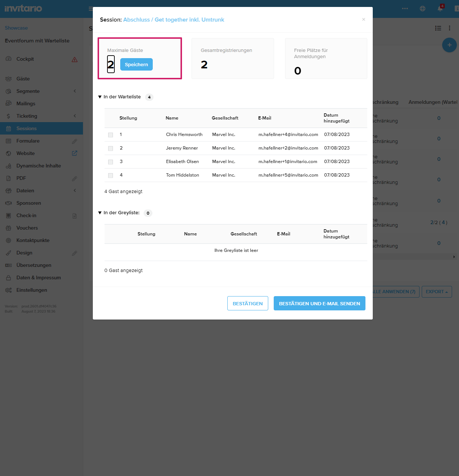Image resolution: width=459 pixels, height=476 pixels.
Task: Open the list view icon
Action: tap(438, 28)
